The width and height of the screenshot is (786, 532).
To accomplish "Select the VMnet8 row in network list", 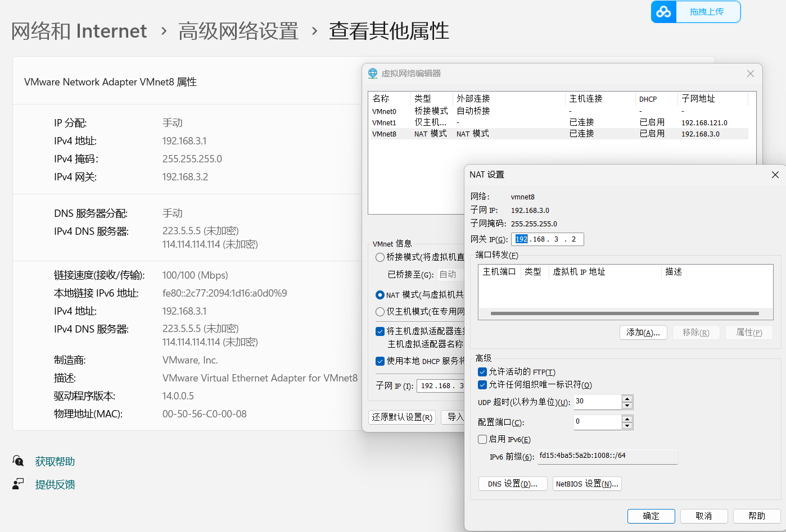I will [559, 134].
